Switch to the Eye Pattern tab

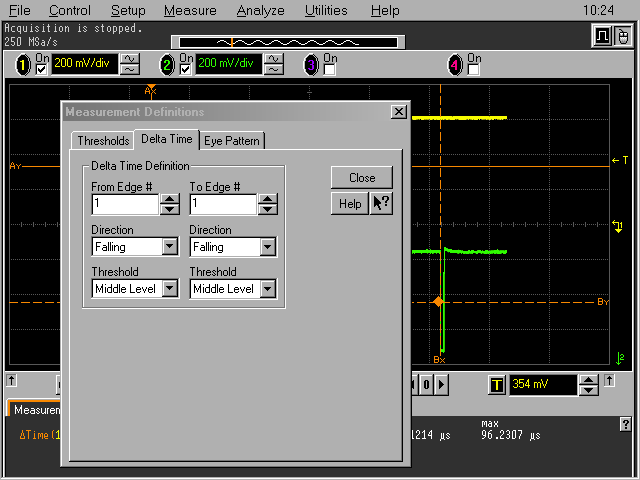[232, 141]
